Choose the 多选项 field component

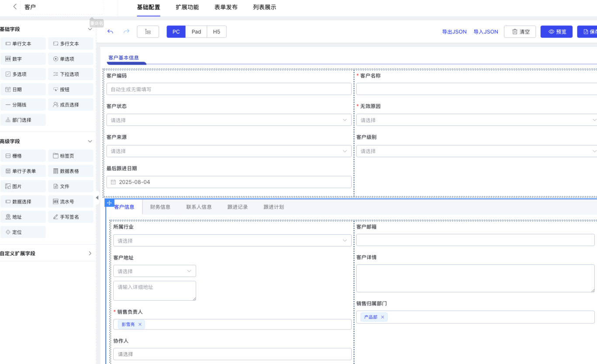point(23,74)
